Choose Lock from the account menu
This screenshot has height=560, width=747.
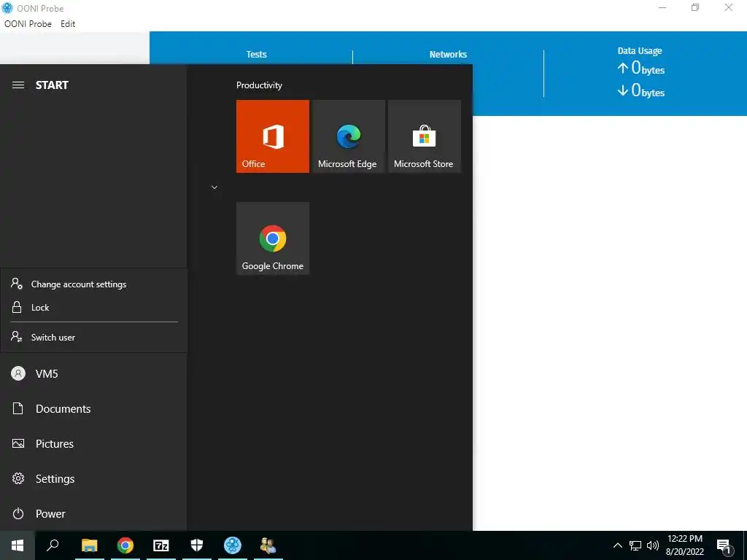pyautogui.click(x=94, y=308)
